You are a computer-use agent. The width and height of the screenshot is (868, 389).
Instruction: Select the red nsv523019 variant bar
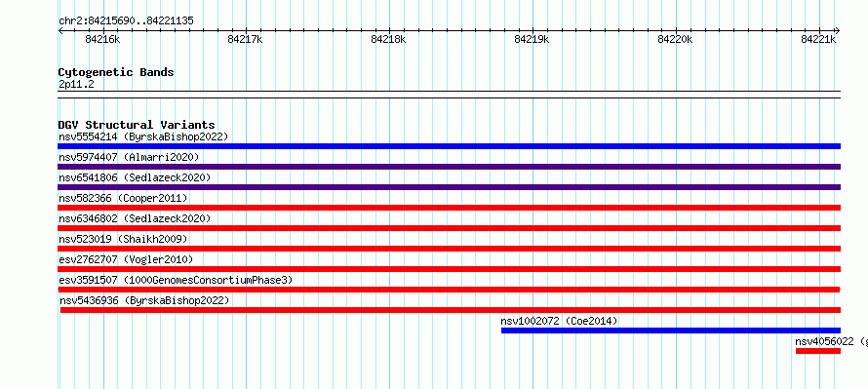[449, 249]
